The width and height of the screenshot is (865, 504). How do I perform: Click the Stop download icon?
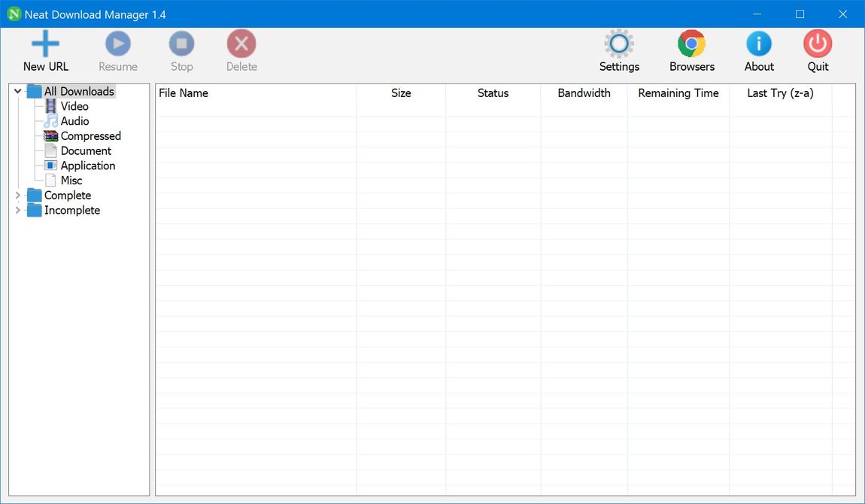click(181, 44)
